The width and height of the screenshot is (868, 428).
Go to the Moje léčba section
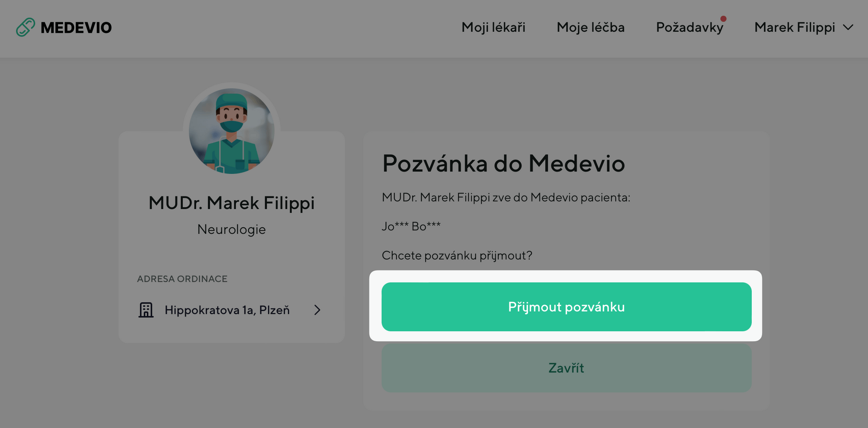590,27
